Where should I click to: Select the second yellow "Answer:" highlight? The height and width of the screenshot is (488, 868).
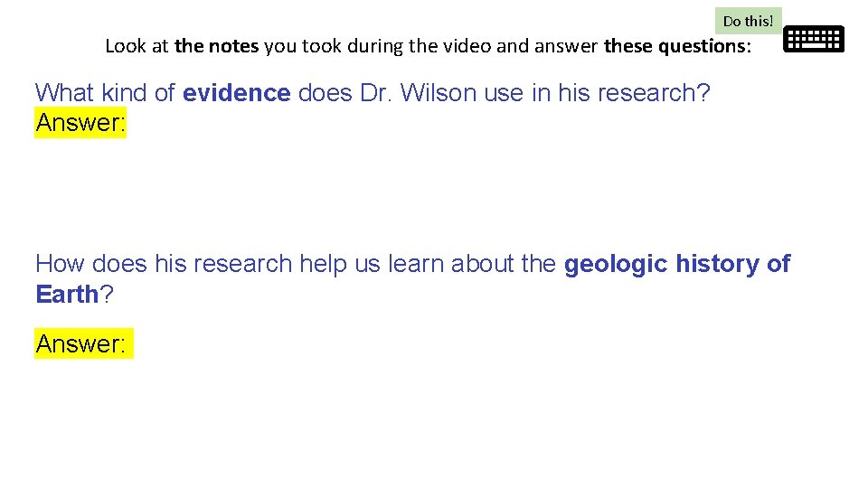pyautogui.click(x=83, y=343)
